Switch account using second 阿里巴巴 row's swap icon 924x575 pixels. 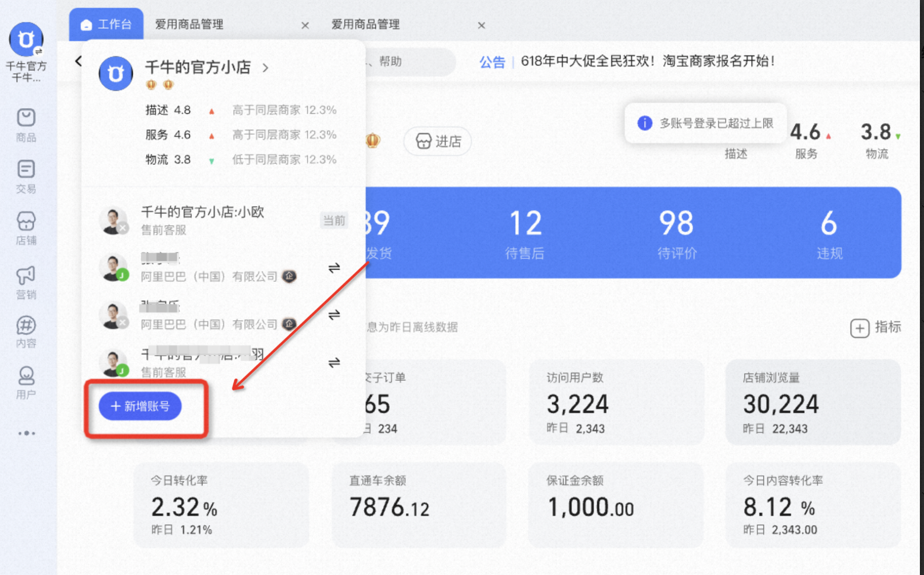[334, 315]
